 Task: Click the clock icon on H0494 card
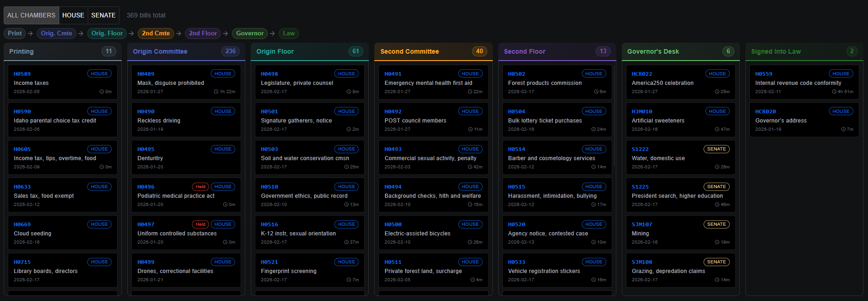(470, 205)
